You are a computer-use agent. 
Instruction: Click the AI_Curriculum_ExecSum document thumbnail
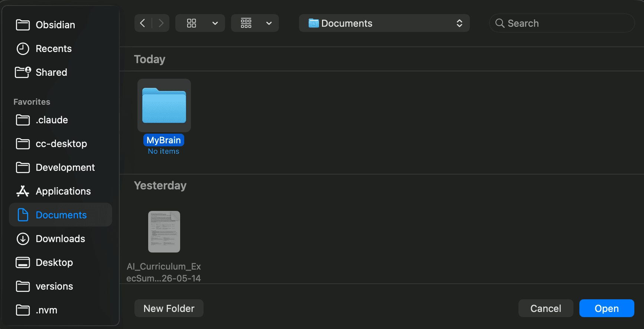click(x=164, y=232)
